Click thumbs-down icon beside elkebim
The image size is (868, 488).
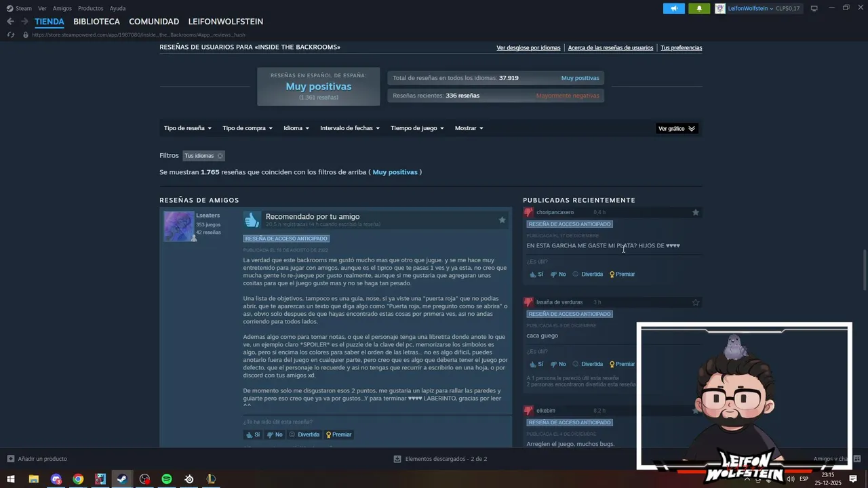[x=529, y=411]
